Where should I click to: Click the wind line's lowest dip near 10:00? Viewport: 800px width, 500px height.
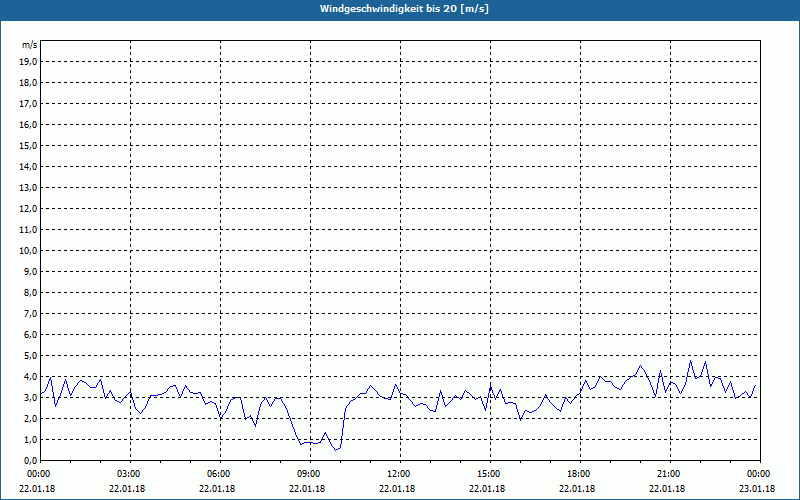(336, 450)
